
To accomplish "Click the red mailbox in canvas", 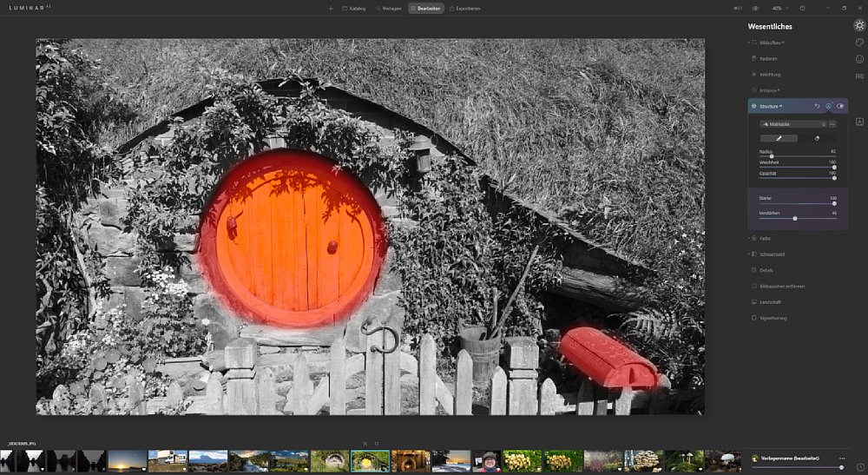I will point(609,357).
